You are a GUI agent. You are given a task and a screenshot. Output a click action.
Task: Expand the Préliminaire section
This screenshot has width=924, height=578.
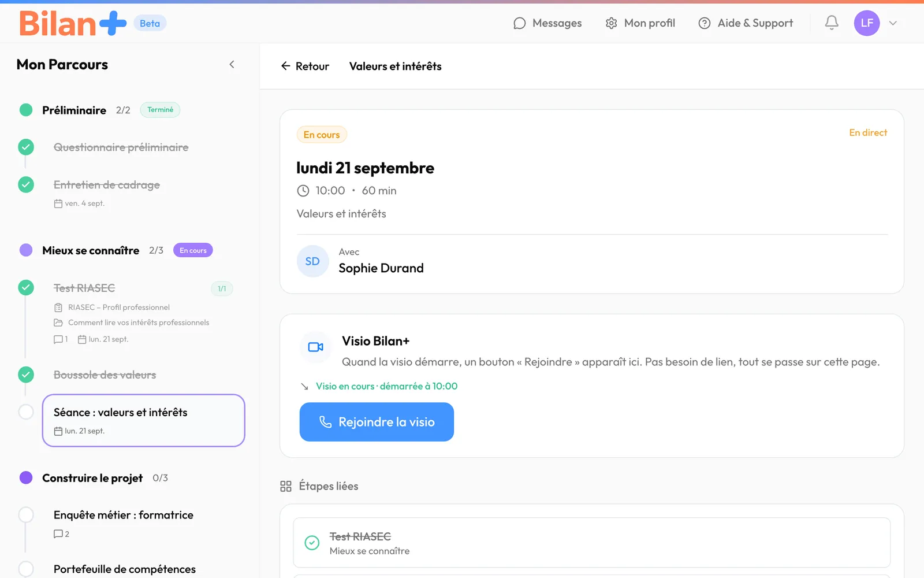tap(74, 110)
